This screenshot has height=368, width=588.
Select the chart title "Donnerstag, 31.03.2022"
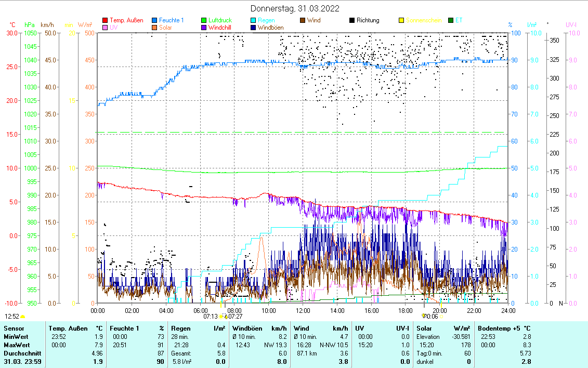click(295, 8)
